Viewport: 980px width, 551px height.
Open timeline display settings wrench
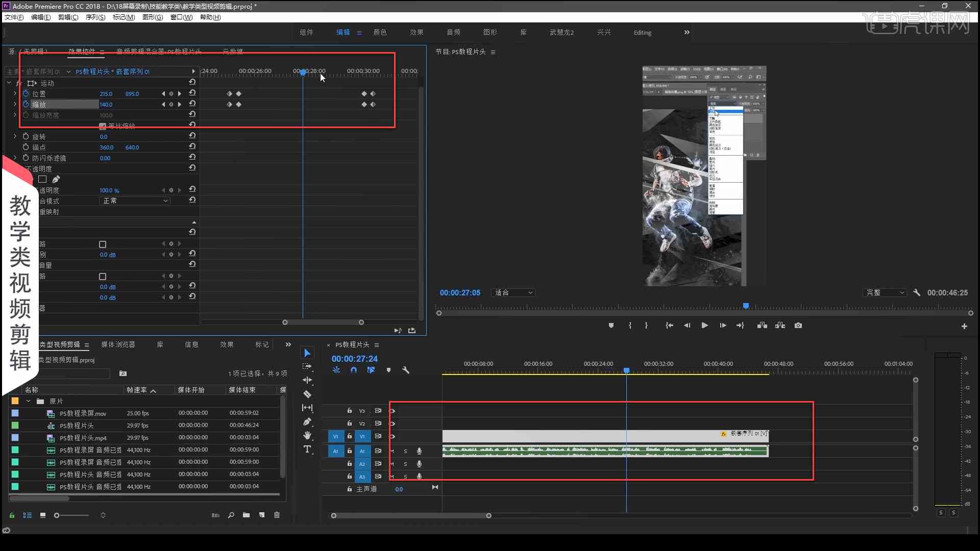[406, 370]
